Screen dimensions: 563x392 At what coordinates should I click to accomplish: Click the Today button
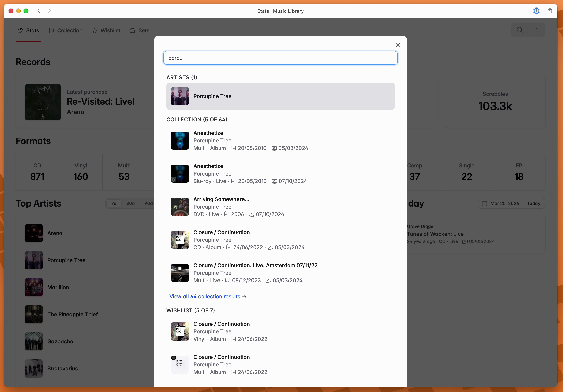(x=534, y=203)
